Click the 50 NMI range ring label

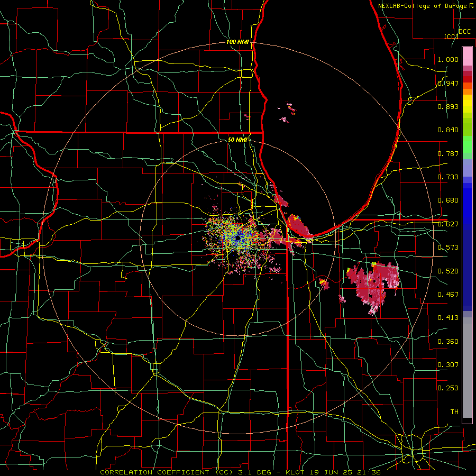237,140
